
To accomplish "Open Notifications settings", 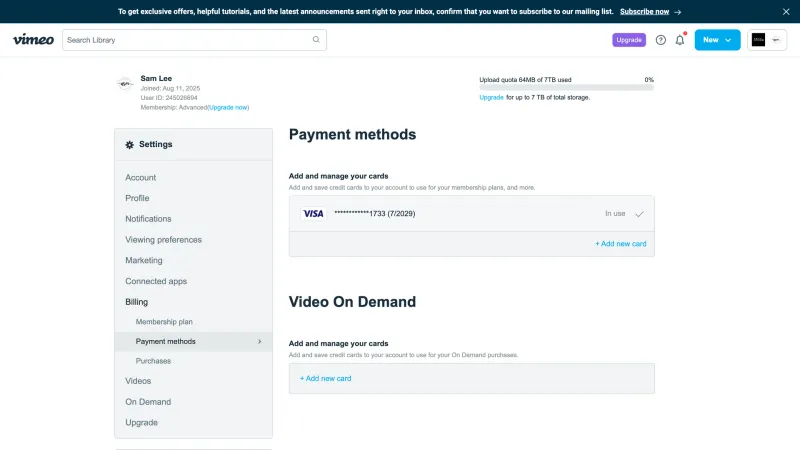I will point(148,218).
